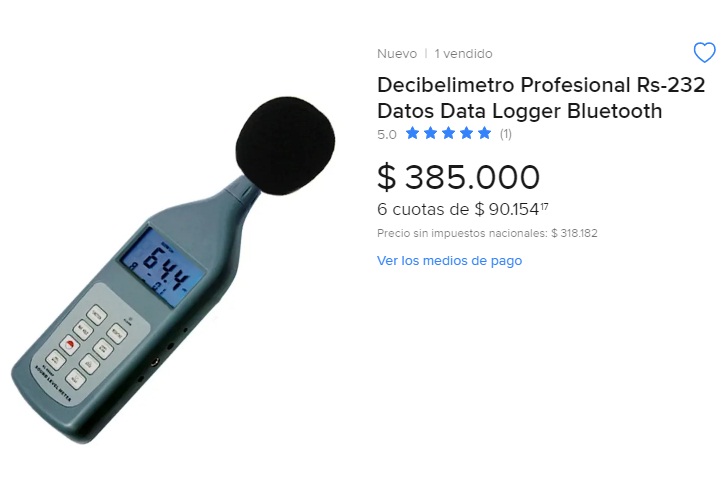Click the first blue rating star
The image size is (721, 497).
tap(412, 133)
